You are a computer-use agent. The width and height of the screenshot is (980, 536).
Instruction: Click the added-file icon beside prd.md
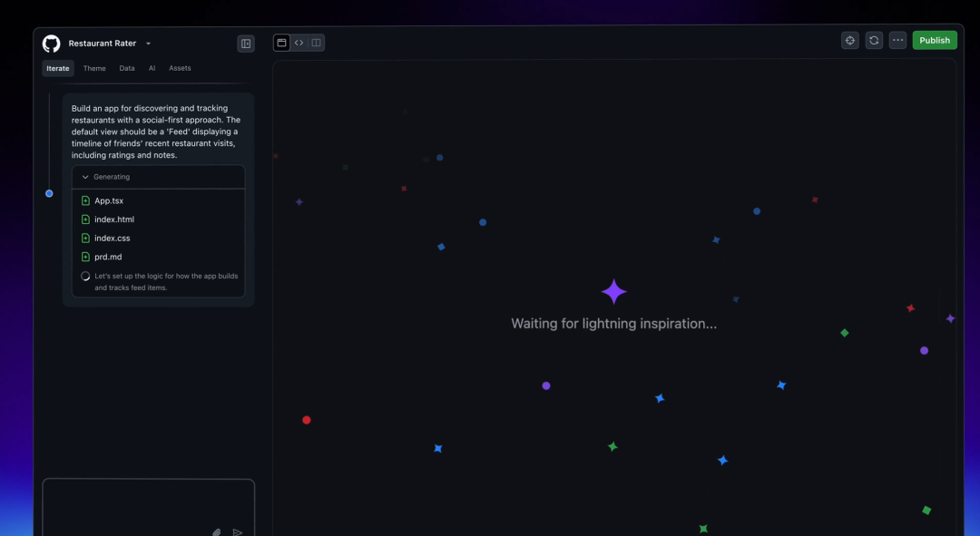[85, 257]
